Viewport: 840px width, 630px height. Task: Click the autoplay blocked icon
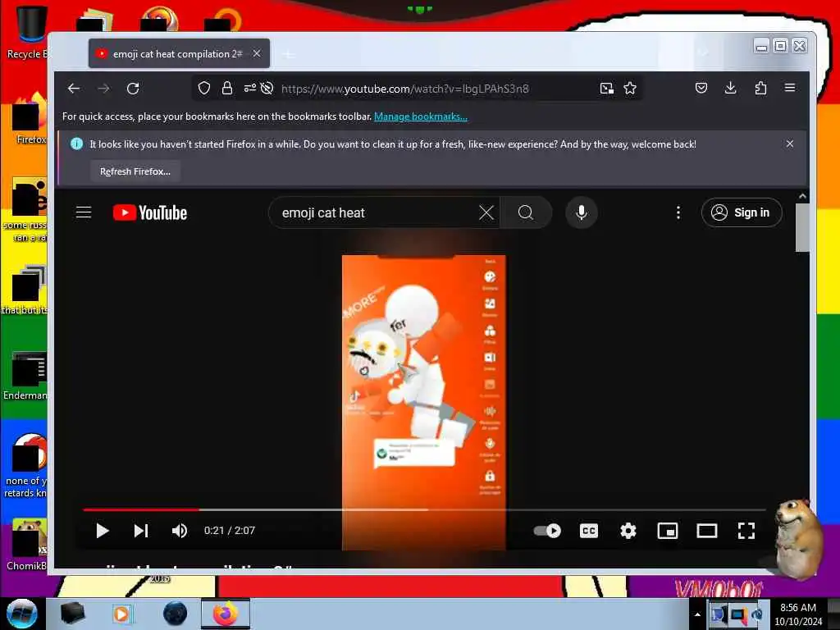click(267, 89)
